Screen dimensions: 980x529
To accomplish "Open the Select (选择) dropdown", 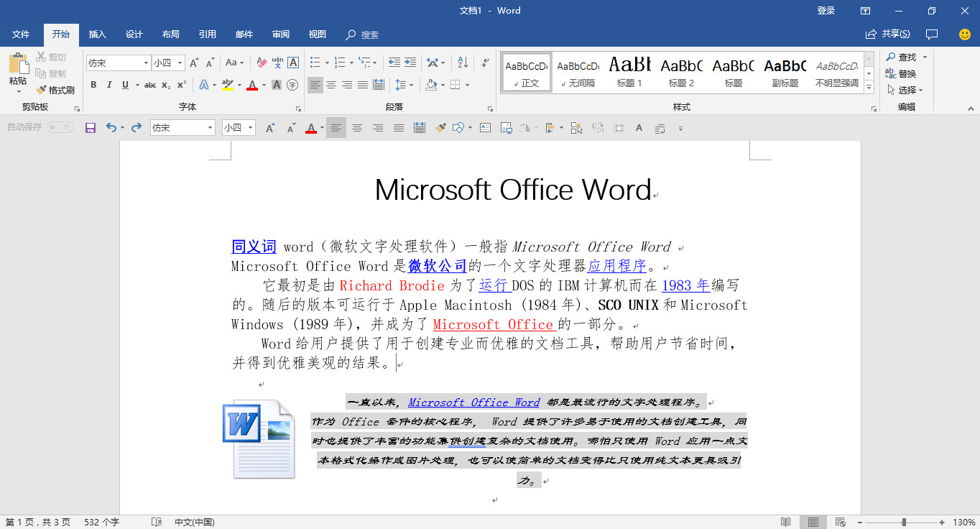I will [905, 90].
